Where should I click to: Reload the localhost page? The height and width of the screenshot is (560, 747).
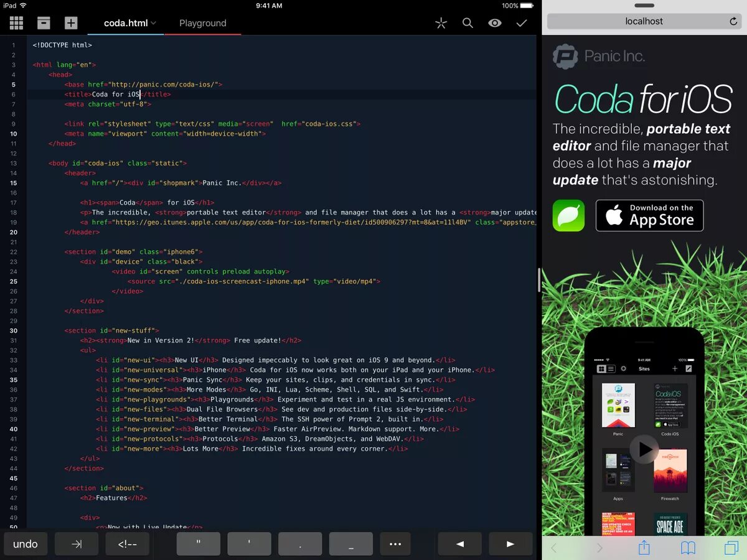(x=733, y=21)
